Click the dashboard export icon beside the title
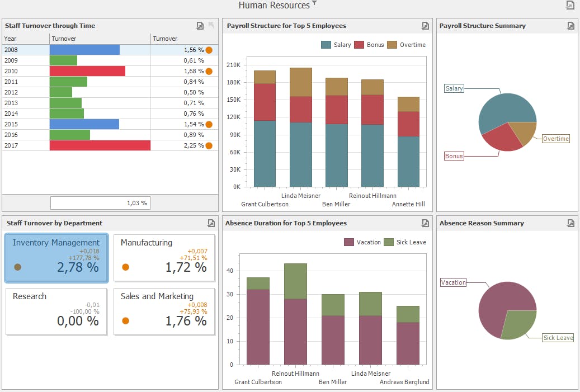The image size is (580, 392). click(570, 5)
